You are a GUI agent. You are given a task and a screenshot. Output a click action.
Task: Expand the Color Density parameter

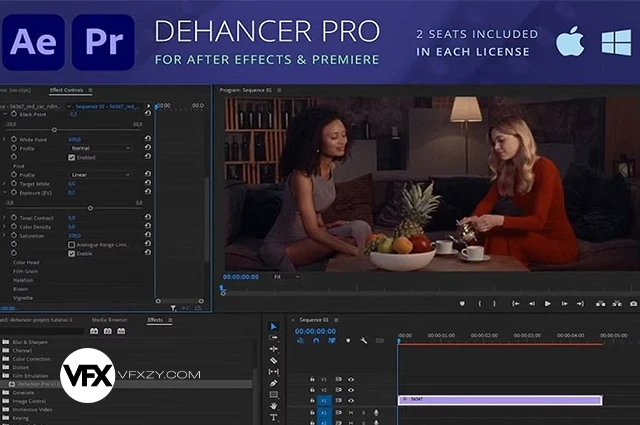pyautogui.click(x=4, y=226)
